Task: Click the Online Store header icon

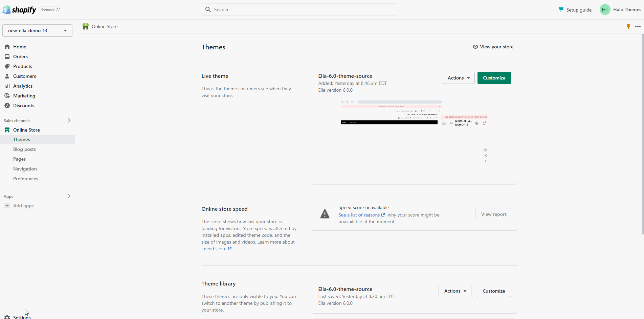Action: (x=86, y=26)
